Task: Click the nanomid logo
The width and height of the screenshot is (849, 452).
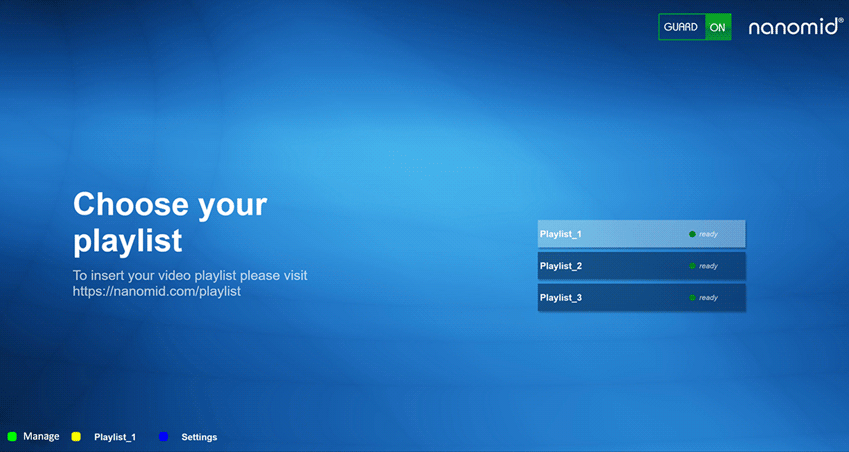Action: (795, 27)
